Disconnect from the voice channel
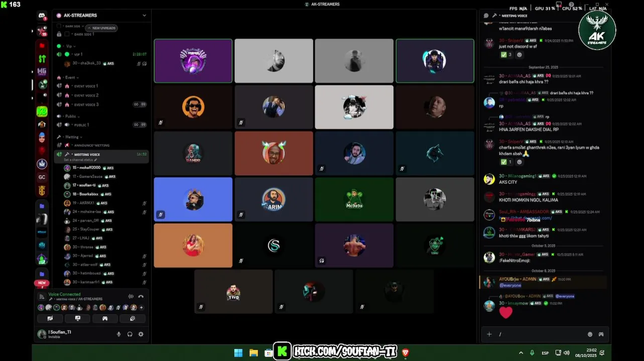Image resolution: width=644 pixels, height=361 pixels. (x=141, y=296)
